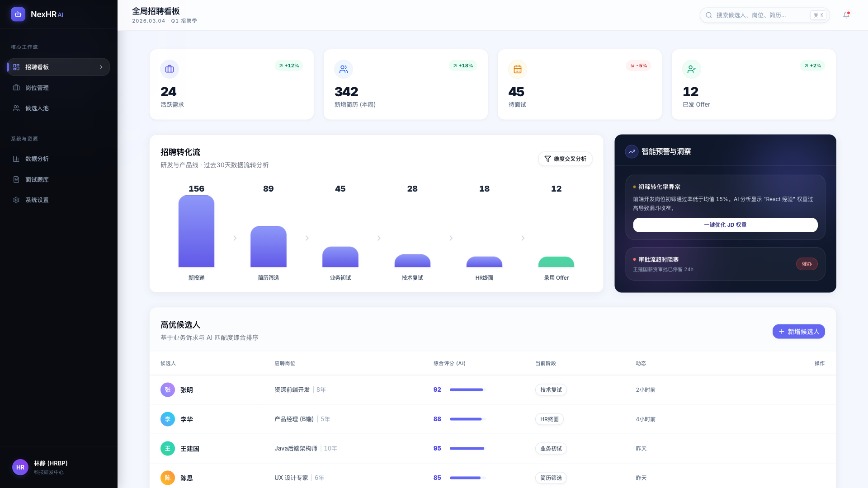Screen dimensions: 868x488
Task: Expand the 招聘看板 sidebar item chevron
Action: click(x=101, y=67)
